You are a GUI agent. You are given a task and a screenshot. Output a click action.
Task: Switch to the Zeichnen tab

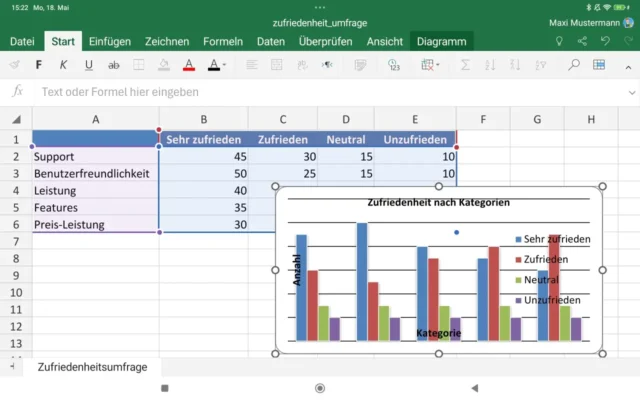(167, 42)
